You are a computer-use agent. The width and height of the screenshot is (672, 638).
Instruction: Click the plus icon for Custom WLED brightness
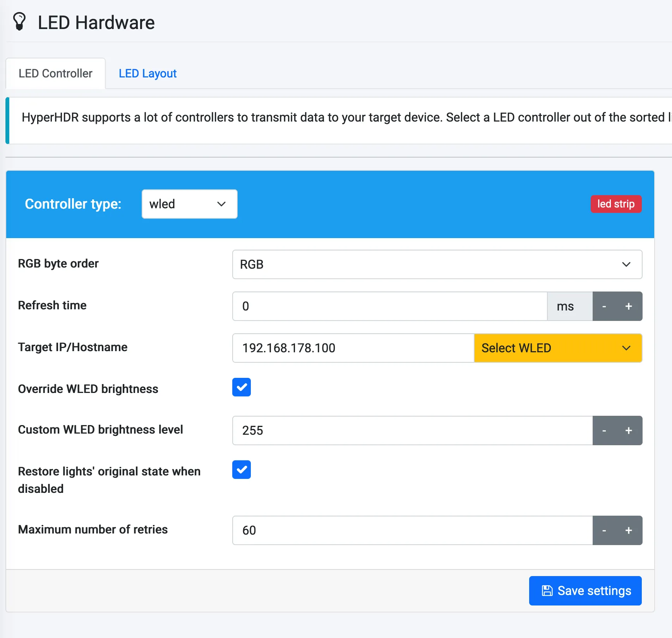coord(628,430)
